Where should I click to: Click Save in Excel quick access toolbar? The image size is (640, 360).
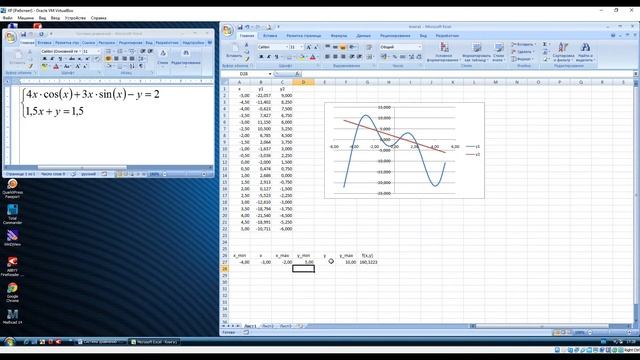coord(240,27)
